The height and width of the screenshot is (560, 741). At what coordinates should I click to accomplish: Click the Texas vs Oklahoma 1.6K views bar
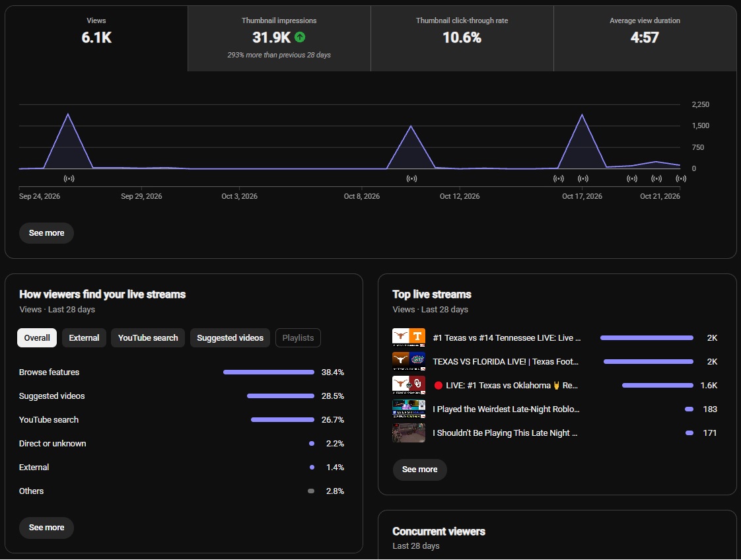click(658, 386)
